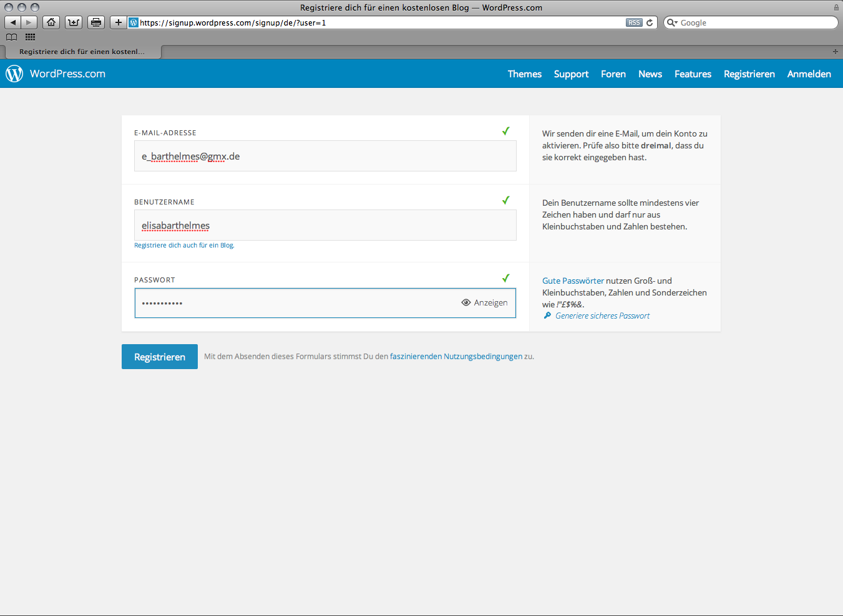Image resolution: width=843 pixels, height=616 pixels.
Task: Focus the E-Mail-Adresse input field
Action: [325, 156]
